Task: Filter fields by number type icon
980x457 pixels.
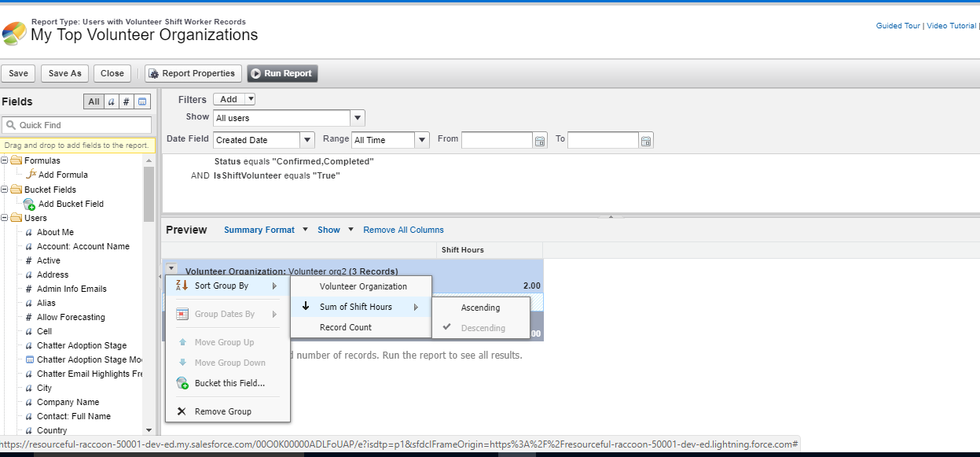Action: pyautogui.click(x=126, y=101)
